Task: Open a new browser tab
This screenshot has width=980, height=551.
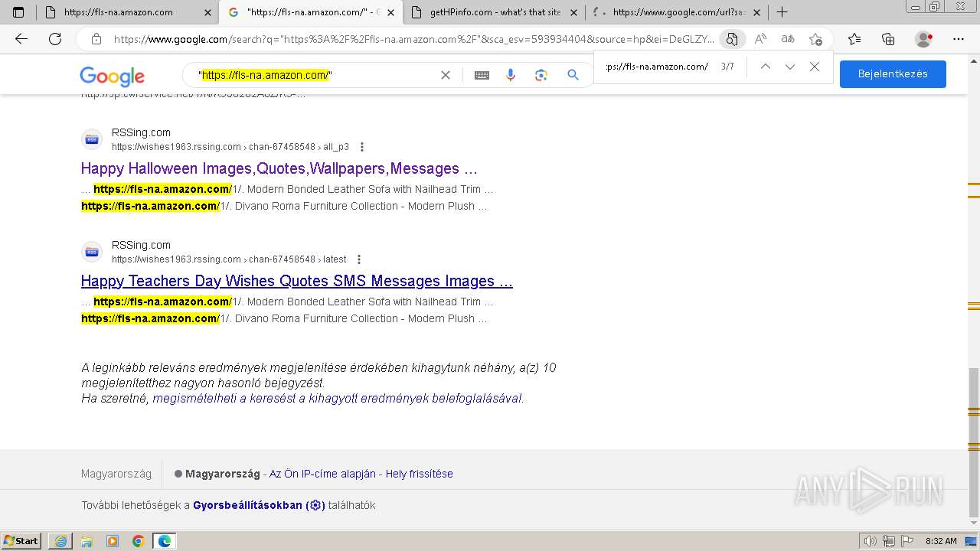Action: tap(782, 12)
